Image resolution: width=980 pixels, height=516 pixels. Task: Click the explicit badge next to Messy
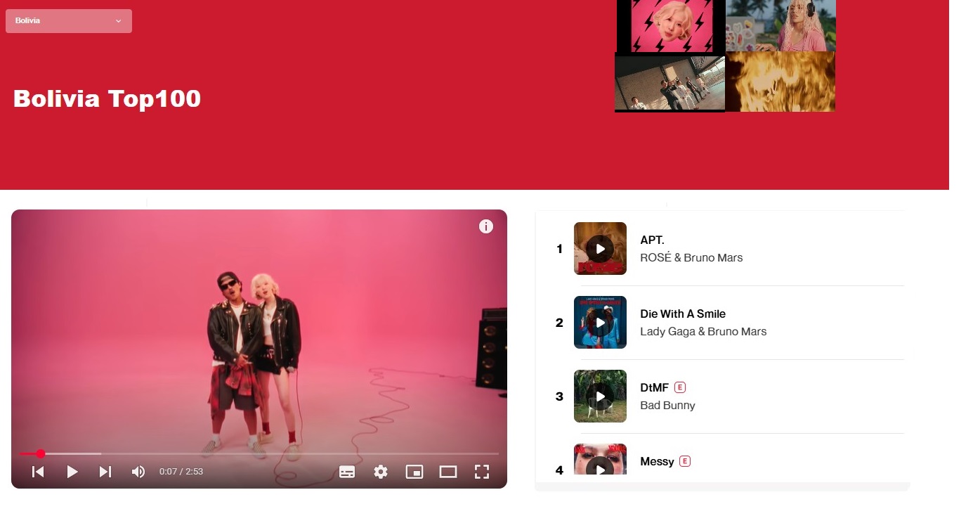pyautogui.click(x=685, y=461)
